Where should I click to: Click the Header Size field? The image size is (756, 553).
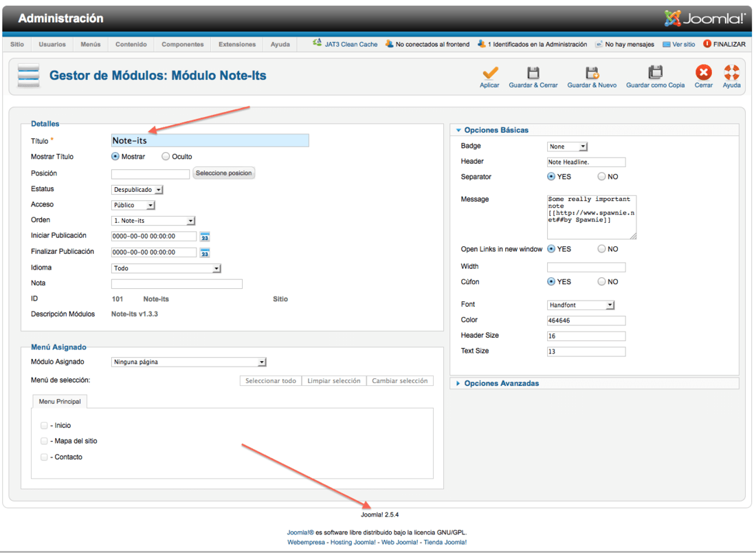(x=586, y=336)
